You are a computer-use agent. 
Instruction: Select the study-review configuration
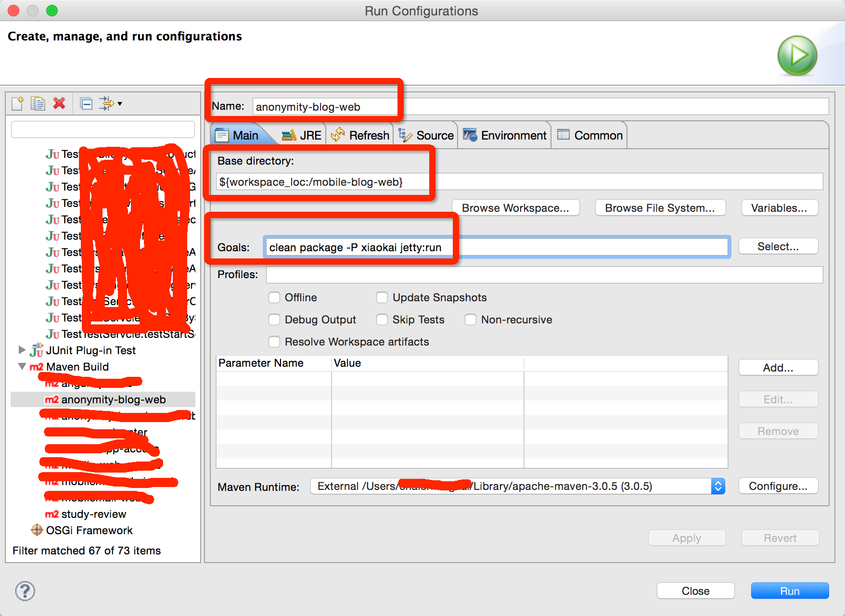(x=93, y=514)
